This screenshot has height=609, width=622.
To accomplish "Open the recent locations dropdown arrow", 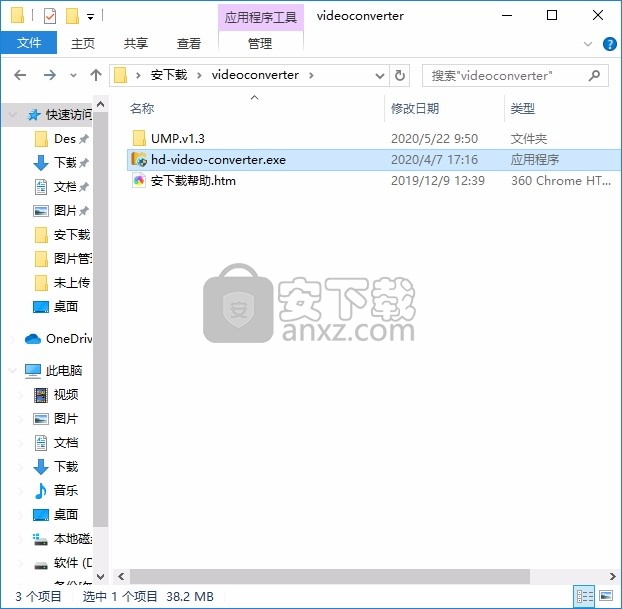I will point(73,75).
